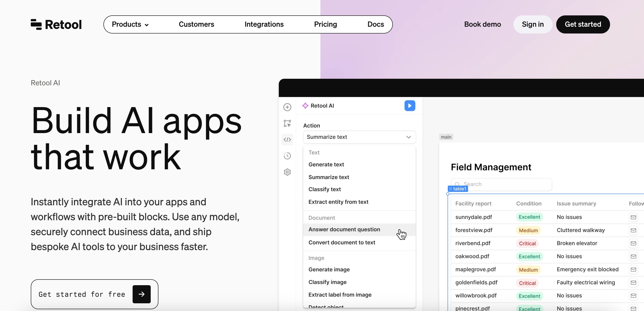Click the Faulty electrical wiring cell
The width and height of the screenshot is (644, 311).
pos(586,282)
